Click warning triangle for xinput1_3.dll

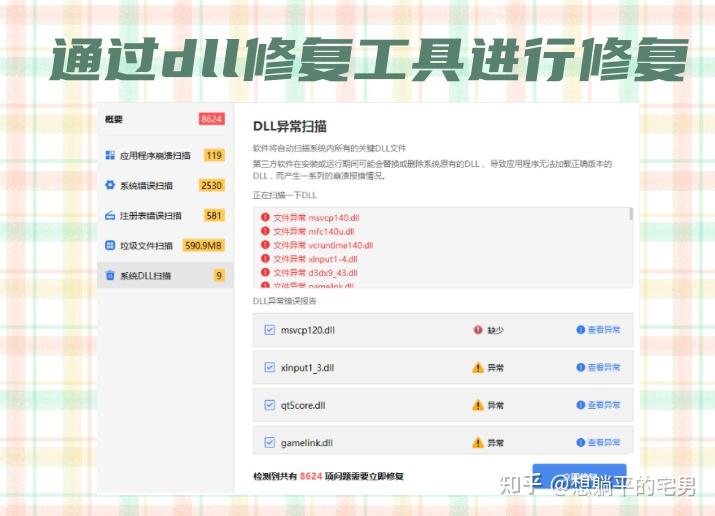(478, 367)
